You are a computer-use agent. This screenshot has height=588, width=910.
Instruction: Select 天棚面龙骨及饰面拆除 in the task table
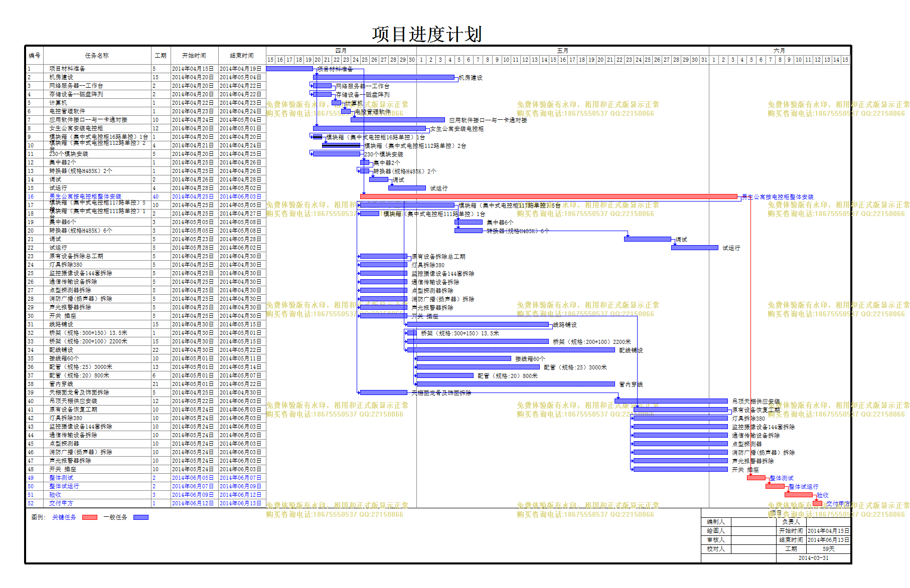(79, 393)
